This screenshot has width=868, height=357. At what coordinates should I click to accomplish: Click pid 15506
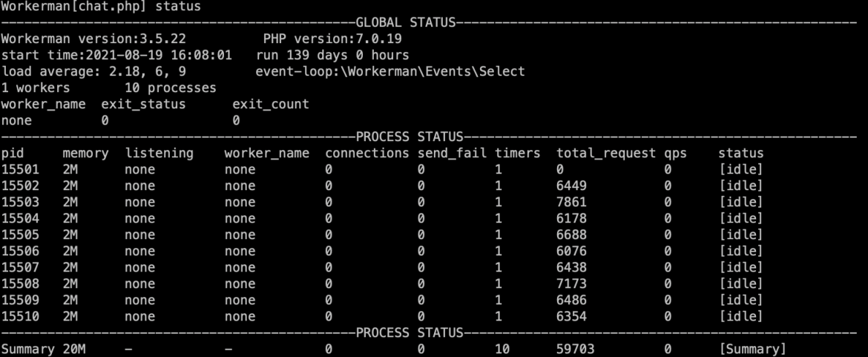tap(21, 252)
